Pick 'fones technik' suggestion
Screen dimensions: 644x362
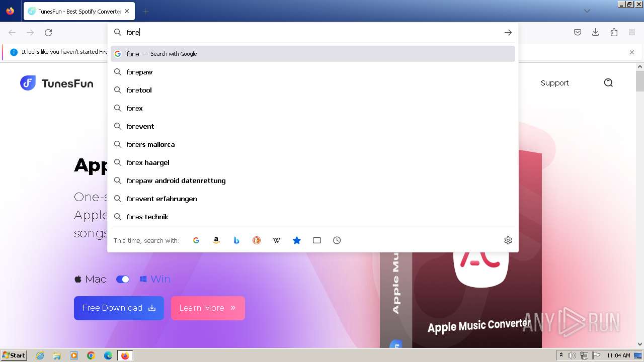313,217
